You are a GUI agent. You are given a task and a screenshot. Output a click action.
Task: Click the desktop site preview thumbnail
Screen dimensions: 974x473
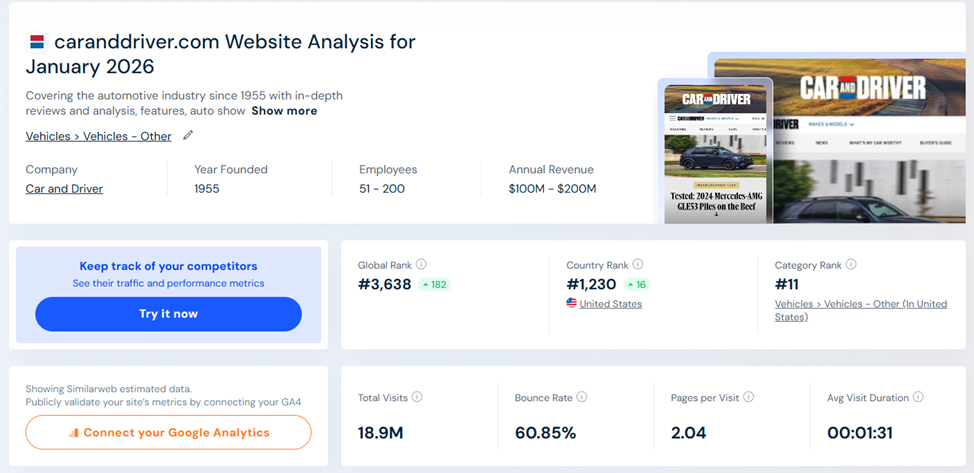pyautogui.click(x=870, y=140)
